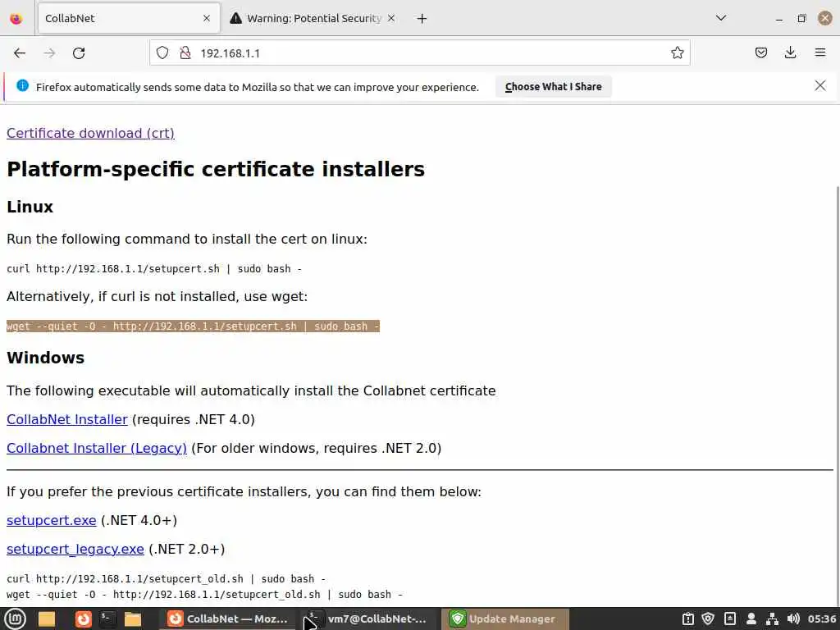This screenshot has width=840, height=630.
Task: Click the Linux heading
Action: pyautogui.click(x=30, y=207)
